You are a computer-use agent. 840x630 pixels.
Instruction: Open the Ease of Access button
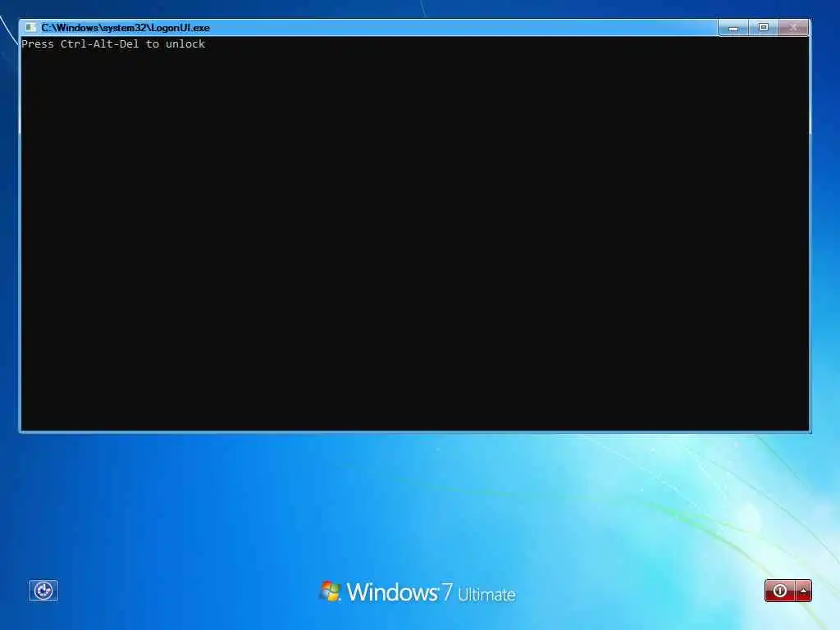[x=43, y=591]
